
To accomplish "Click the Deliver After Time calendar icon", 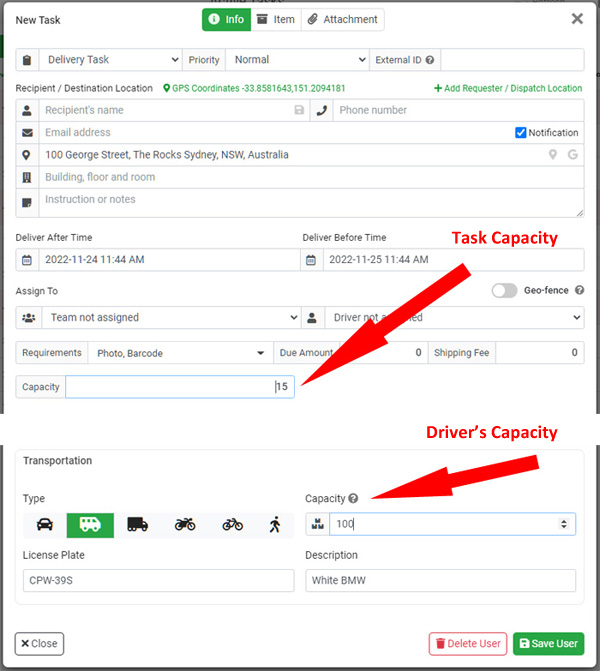I will [27, 260].
